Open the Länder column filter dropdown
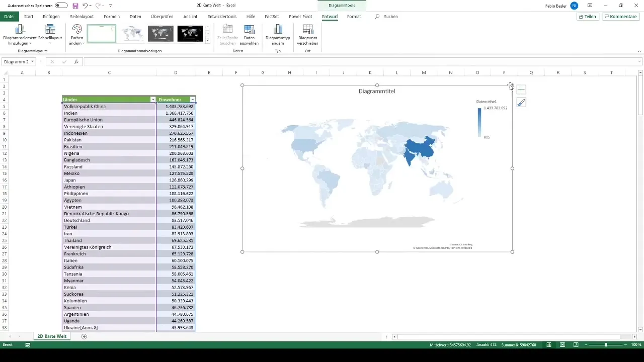 coord(153,100)
